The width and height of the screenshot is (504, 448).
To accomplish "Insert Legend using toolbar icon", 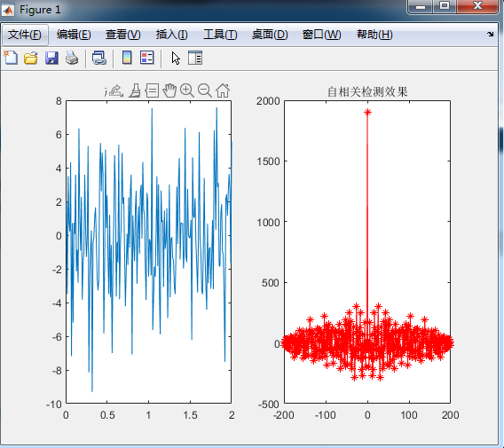I will pyautogui.click(x=147, y=59).
